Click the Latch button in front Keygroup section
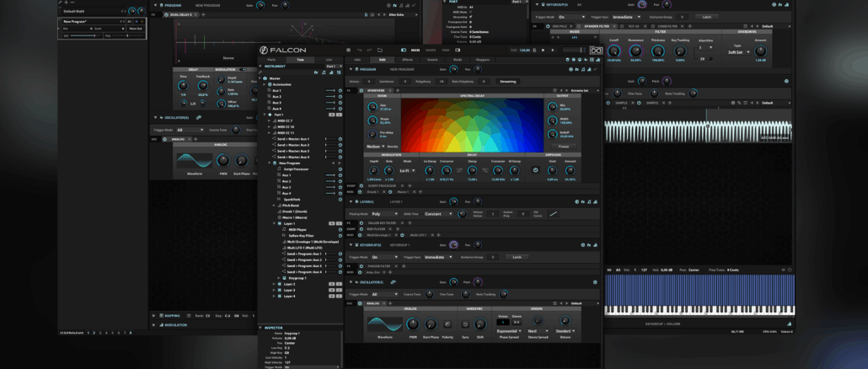 [x=517, y=257]
